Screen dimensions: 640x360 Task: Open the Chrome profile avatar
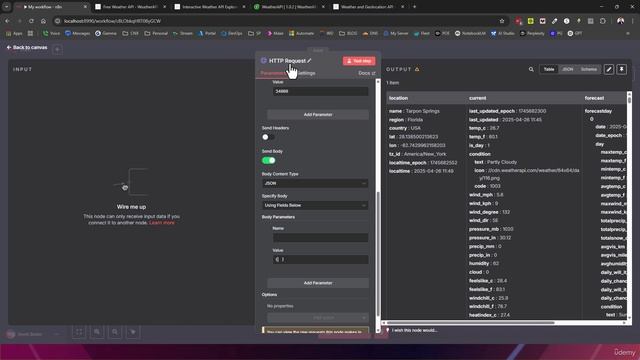point(620,21)
